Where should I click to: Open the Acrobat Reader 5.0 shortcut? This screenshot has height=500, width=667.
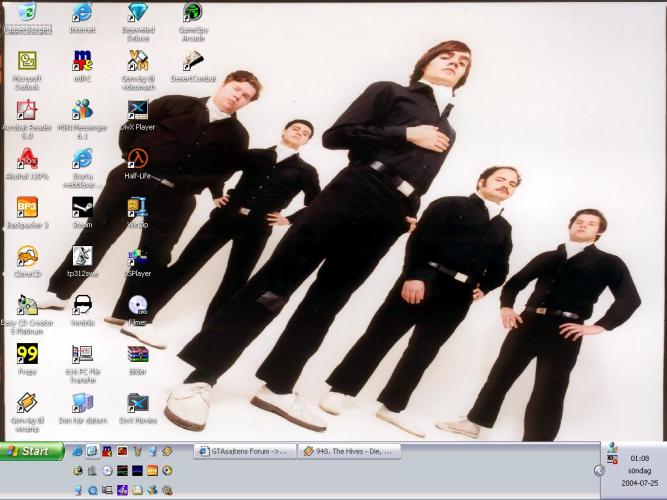coord(27,110)
